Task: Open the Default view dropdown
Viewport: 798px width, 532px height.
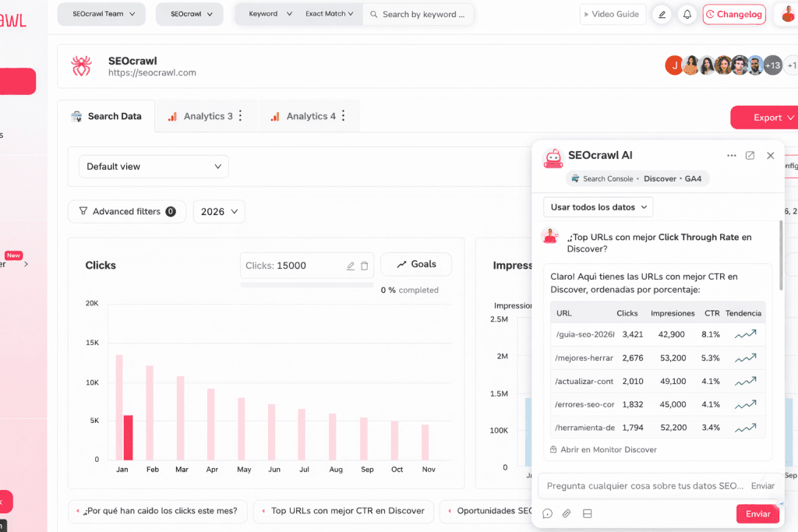Action: pyautogui.click(x=154, y=167)
